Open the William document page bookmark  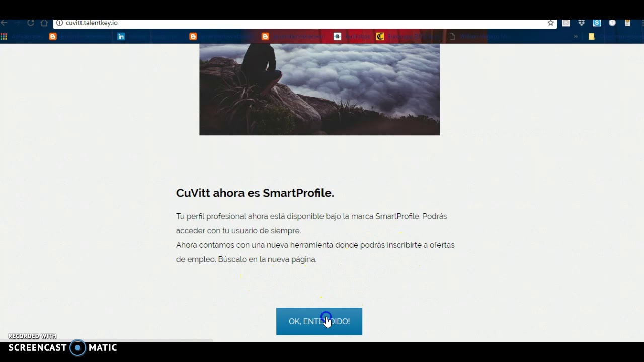(x=479, y=36)
